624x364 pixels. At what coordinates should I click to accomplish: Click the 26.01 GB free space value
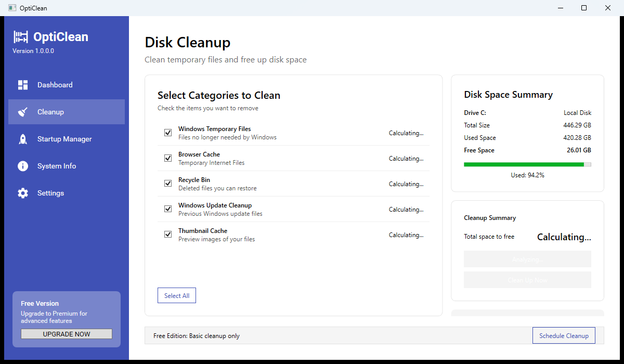tap(578, 150)
